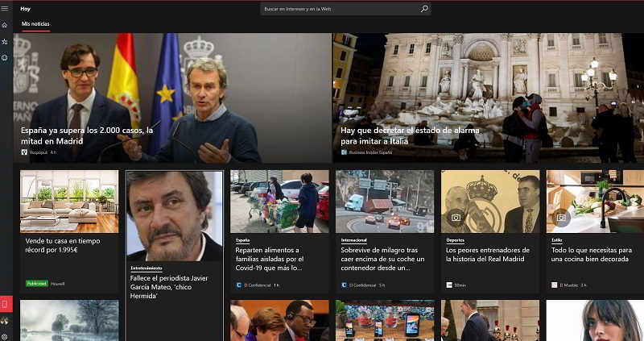Click the 'Entretenimiento' category label
The width and height of the screenshot is (644, 341).
pyautogui.click(x=147, y=268)
